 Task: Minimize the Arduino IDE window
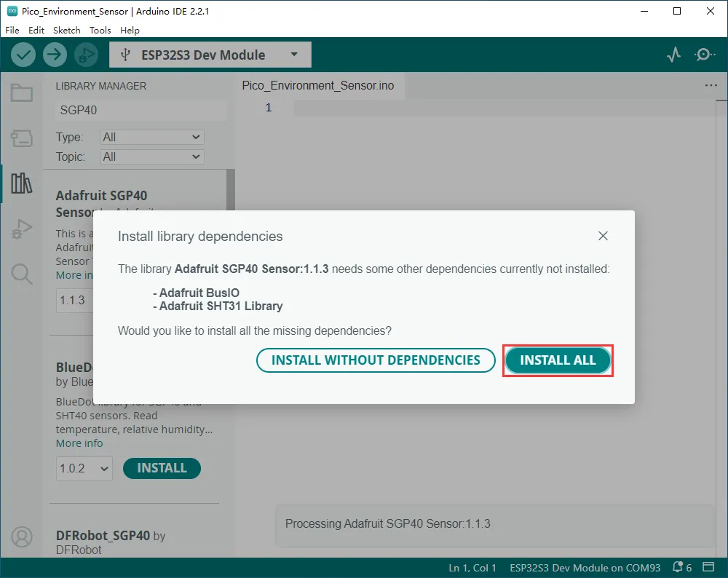click(x=644, y=11)
